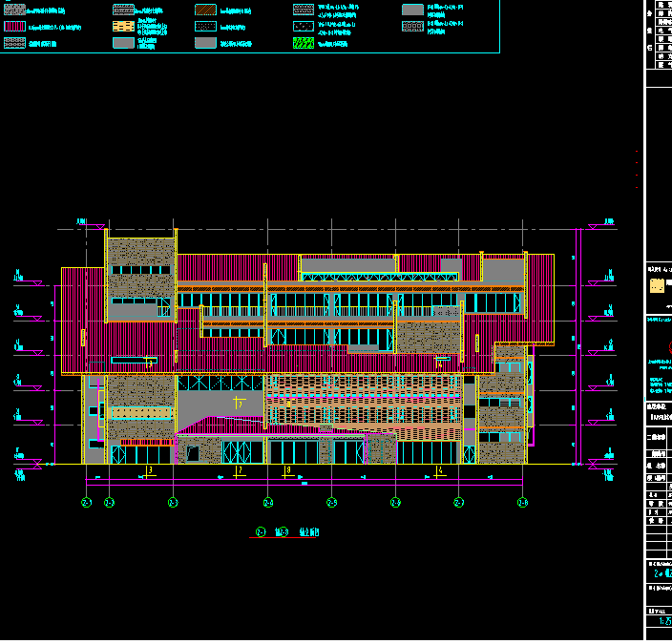Select section marker 4 below the elevation

click(439, 470)
